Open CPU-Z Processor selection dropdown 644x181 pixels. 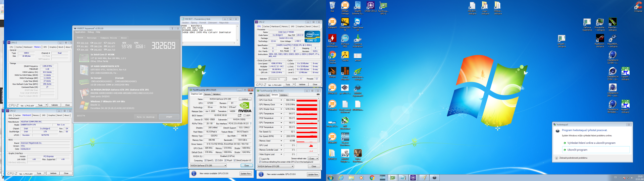pyautogui.click(x=277, y=79)
